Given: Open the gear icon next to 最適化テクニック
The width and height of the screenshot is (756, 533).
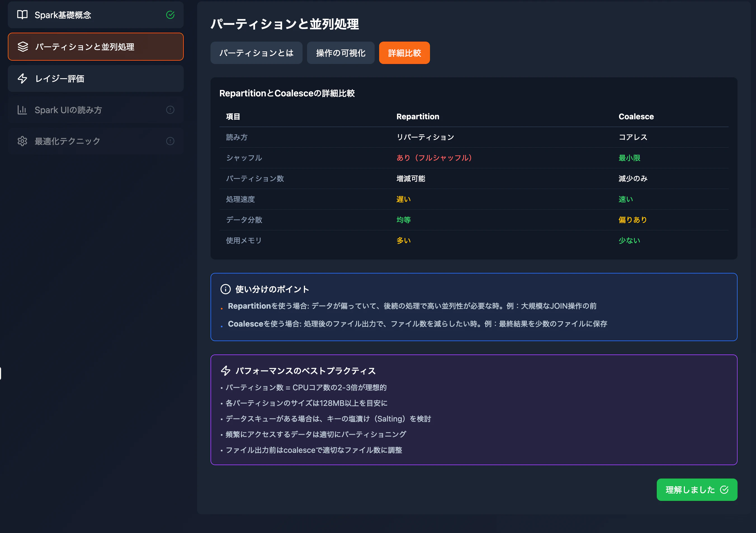Looking at the screenshot, I should coord(22,141).
